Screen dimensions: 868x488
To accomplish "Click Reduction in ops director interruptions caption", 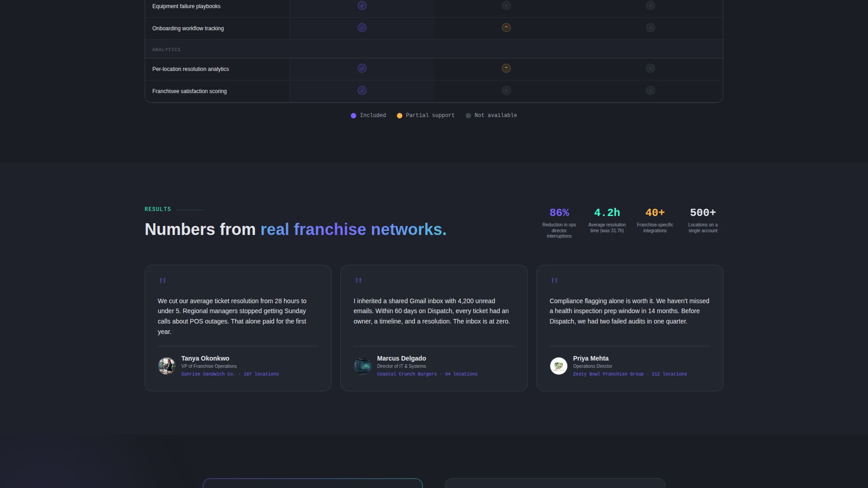I will click(x=559, y=230).
